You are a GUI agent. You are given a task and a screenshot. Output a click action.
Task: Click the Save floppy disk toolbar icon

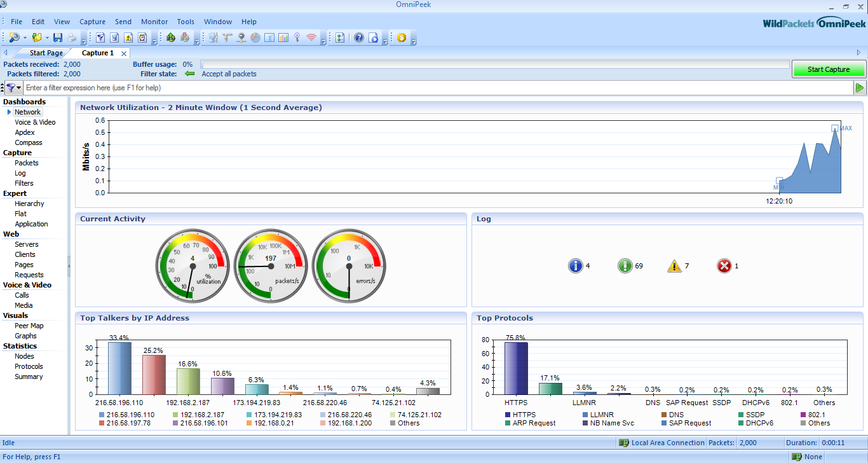click(x=58, y=38)
